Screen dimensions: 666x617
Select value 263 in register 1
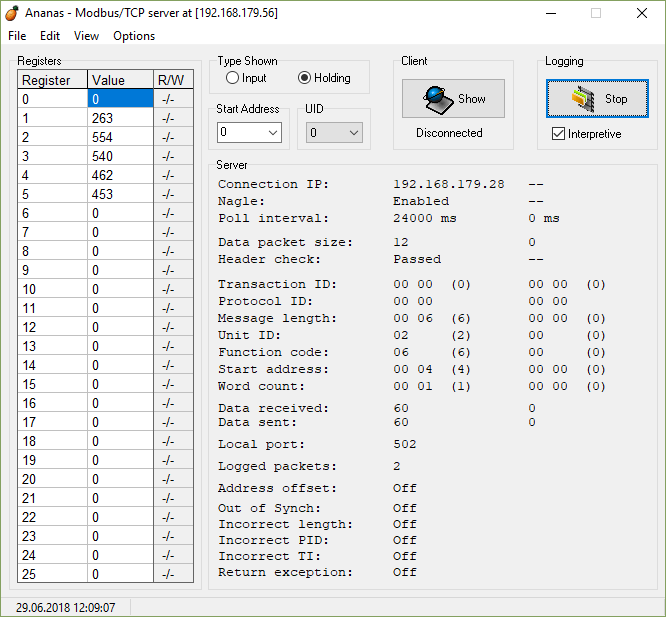(120, 118)
